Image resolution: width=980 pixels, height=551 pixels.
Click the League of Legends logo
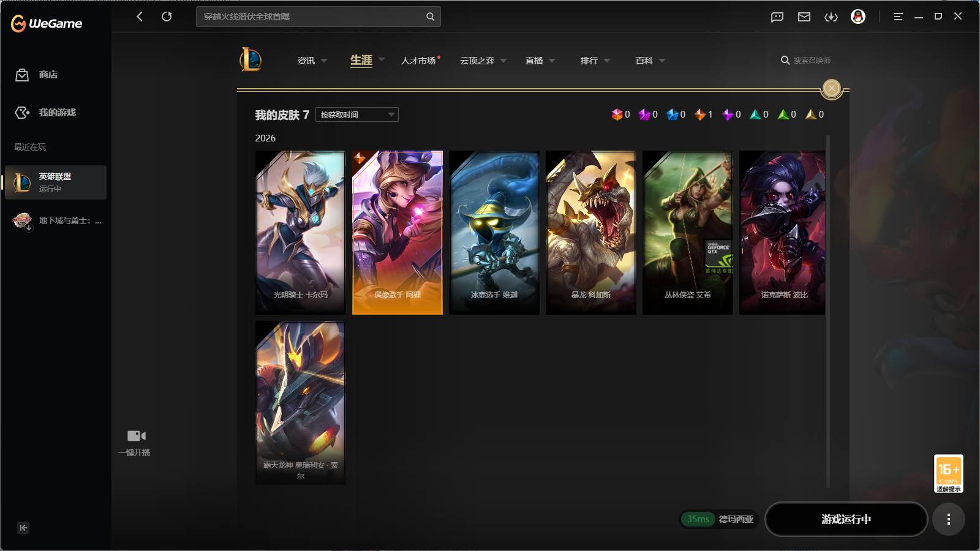click(x=251, y=60)
